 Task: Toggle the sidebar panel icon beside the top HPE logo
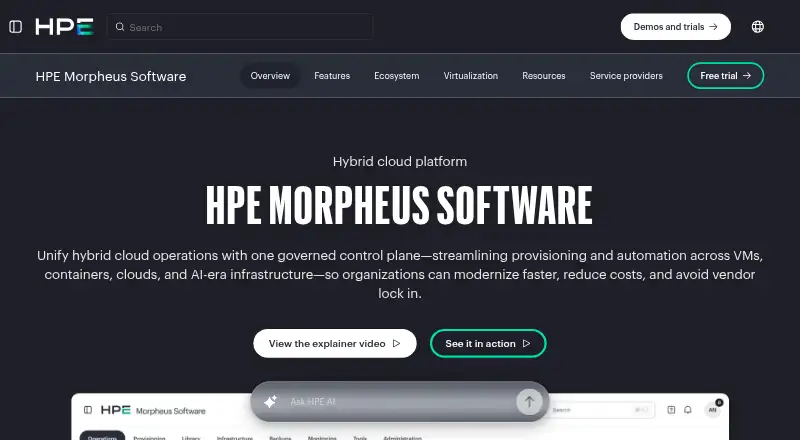pyautogui.click(x=15, y=27)
